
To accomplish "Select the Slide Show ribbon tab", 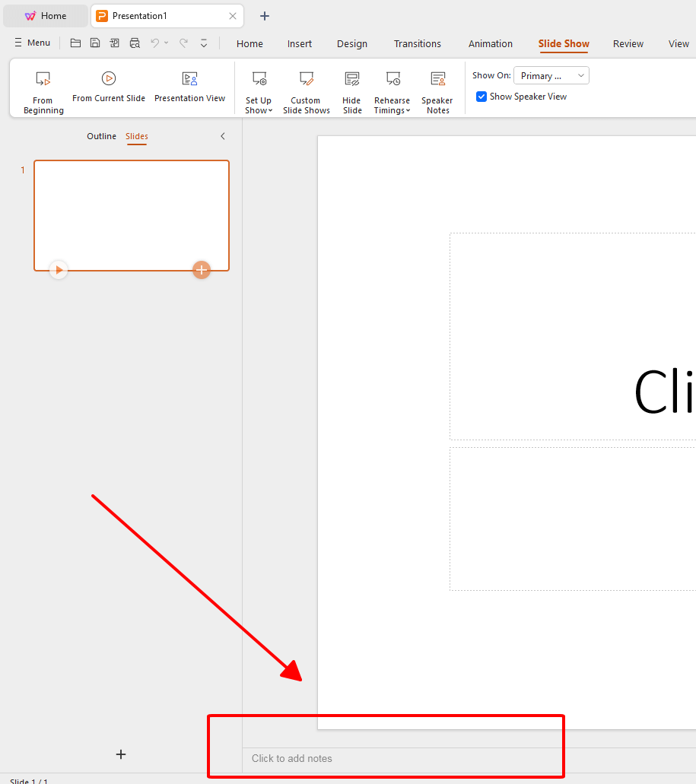I will (x=564, y=44).
